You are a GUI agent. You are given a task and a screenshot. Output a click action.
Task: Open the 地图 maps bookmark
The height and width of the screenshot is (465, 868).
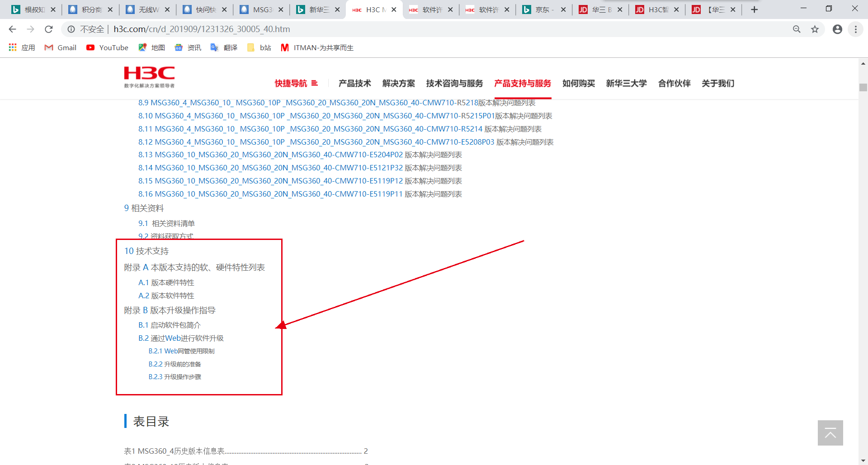pos(151,47)
